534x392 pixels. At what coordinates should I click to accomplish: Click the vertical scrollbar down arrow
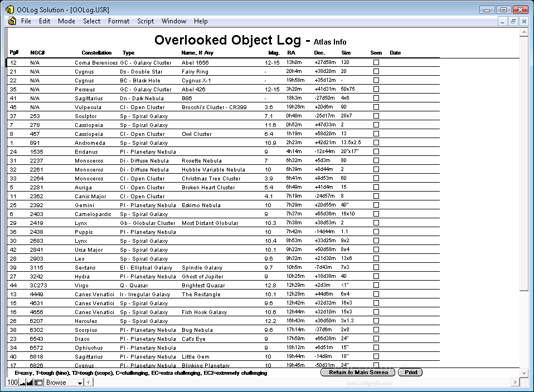(x=524, y=373)
